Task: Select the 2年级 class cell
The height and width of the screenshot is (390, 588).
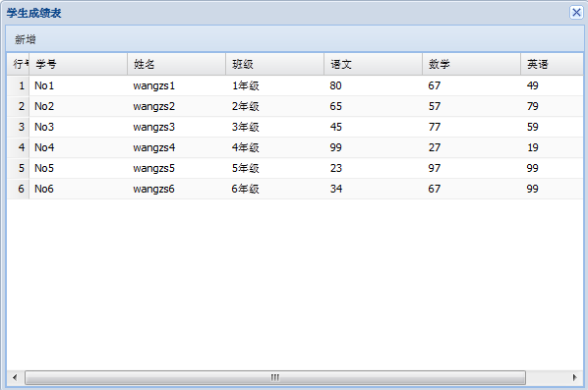Action: point(275,106)
